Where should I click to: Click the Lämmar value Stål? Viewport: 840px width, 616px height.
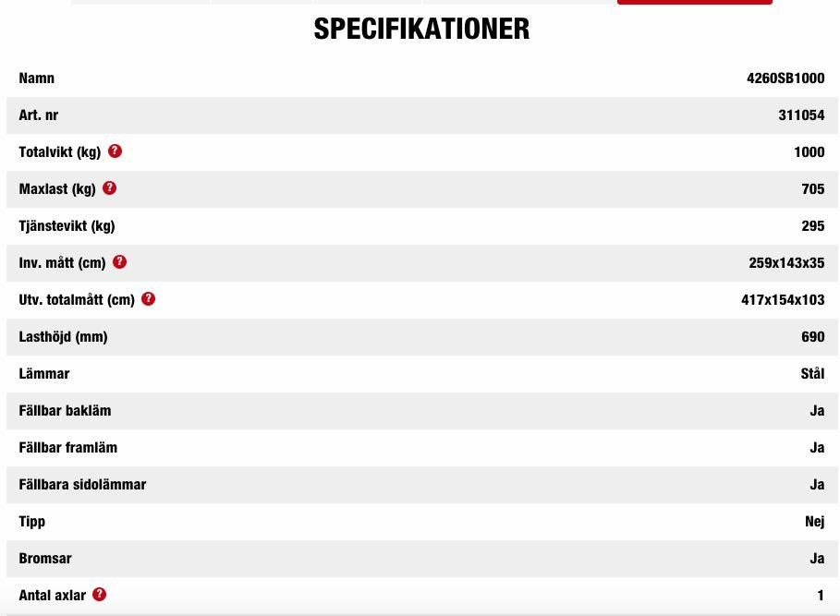click(x=812, y=374)
